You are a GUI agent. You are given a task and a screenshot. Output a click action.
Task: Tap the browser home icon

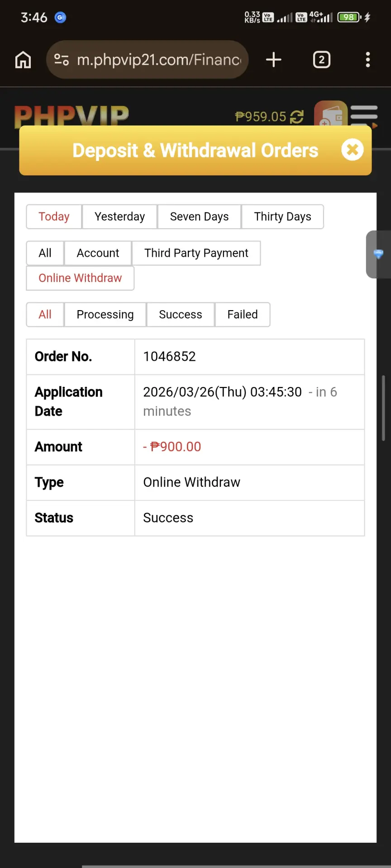tap(23, 60)
